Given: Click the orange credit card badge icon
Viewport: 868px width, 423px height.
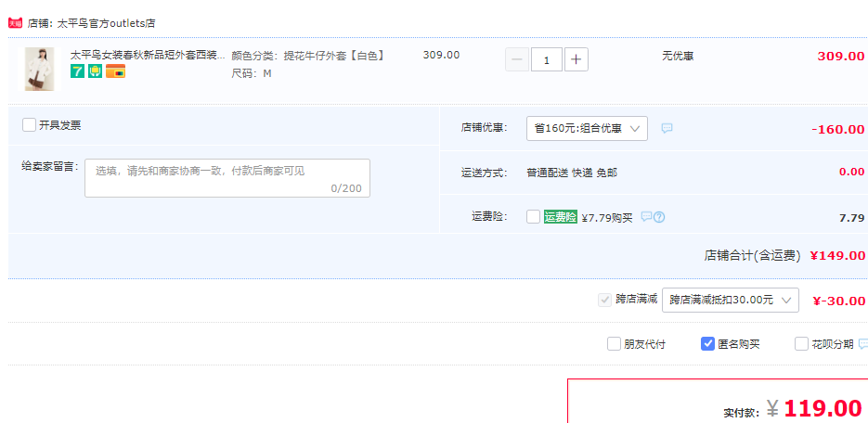Looking at the screenshot, I should pos(116,70).
